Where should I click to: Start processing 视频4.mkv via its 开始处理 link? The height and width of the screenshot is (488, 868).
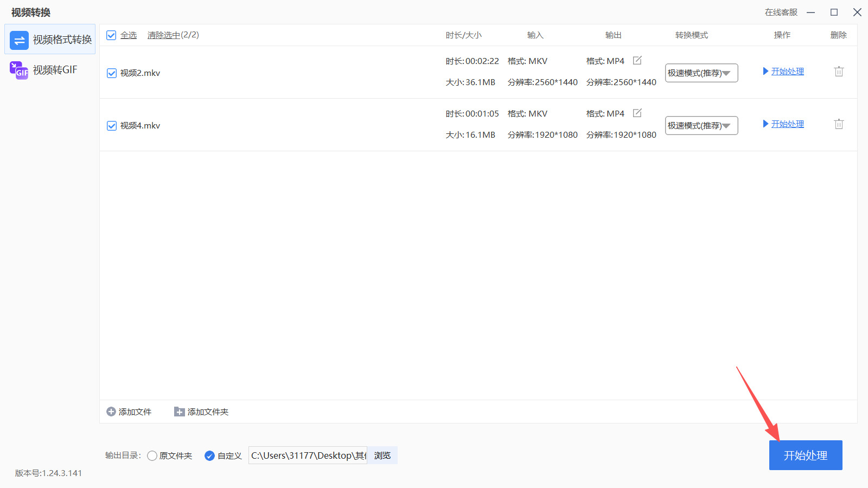pyautogui.click(x=788, y=124)
